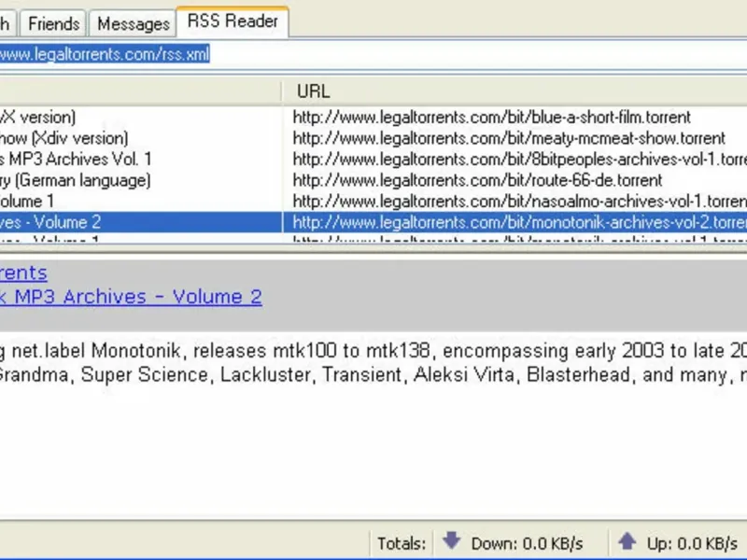Select the blue-a-short-film.torrent URL row
The height and width of the screenshot is (560, 747).
click(492, 118)
